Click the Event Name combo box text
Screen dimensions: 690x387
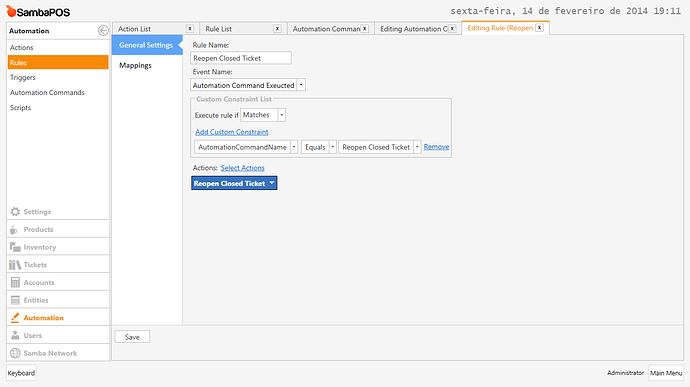pos(244,85)
